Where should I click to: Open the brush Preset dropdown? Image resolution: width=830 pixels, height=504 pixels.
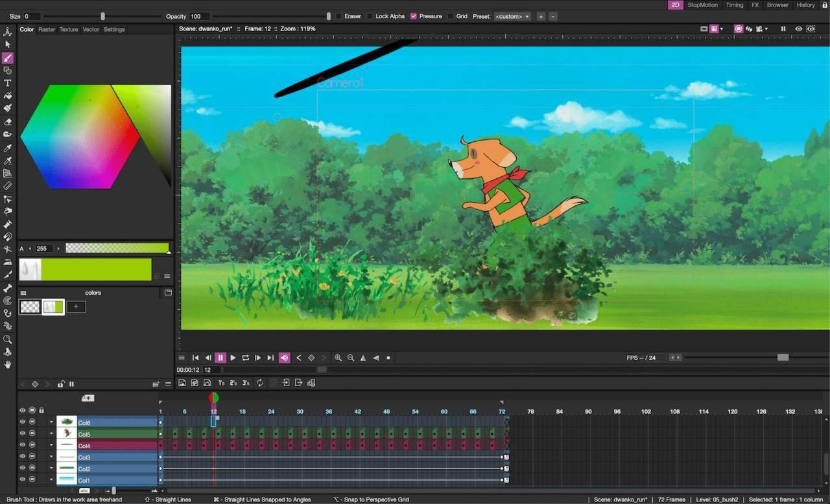click(x=512, y=16)
